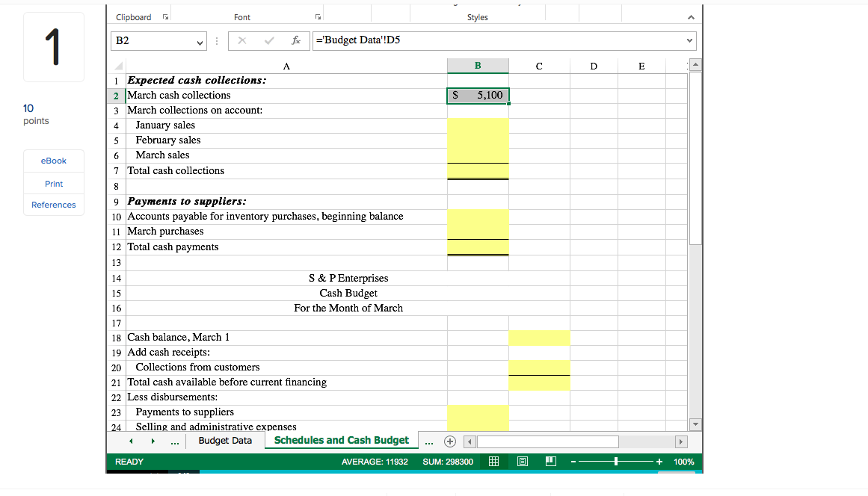Select row 12 header
The height and width of the screenshot is (496, 868).
click(116, 247)
